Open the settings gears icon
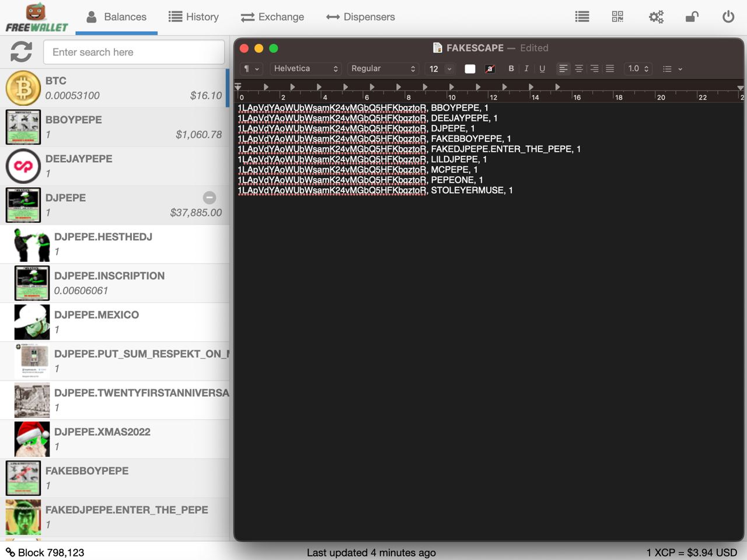 click(x=656, y=17)
